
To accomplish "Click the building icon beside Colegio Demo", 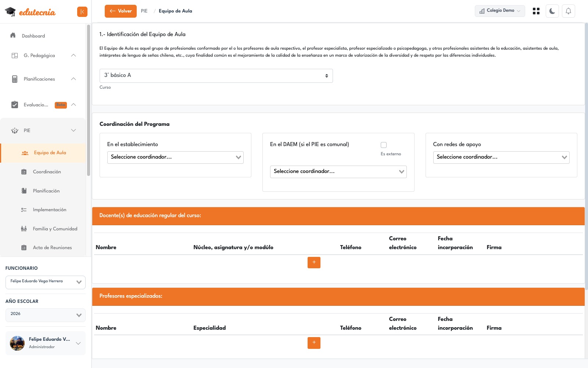I will click(482, 11).
